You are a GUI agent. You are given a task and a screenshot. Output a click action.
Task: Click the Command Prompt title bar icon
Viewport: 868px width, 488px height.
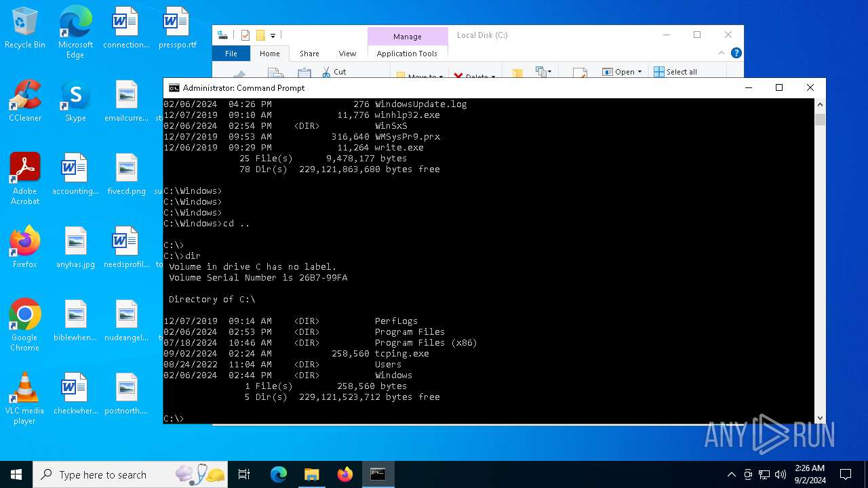[174, 88]
